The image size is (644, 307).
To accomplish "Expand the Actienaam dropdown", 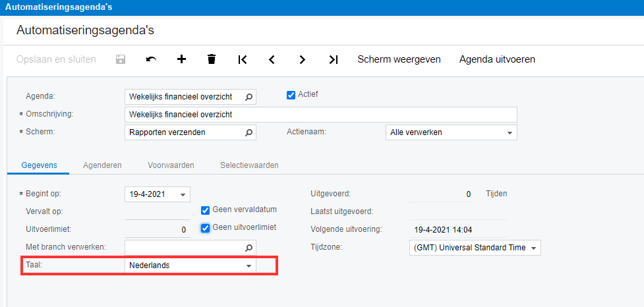I will pos(510,132).
